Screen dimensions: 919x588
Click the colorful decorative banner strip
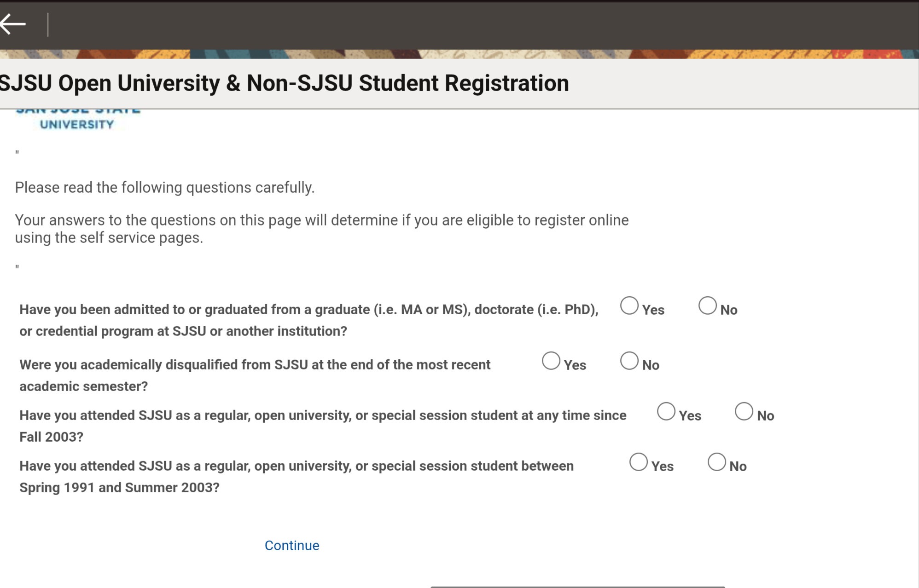click(459, 54)
